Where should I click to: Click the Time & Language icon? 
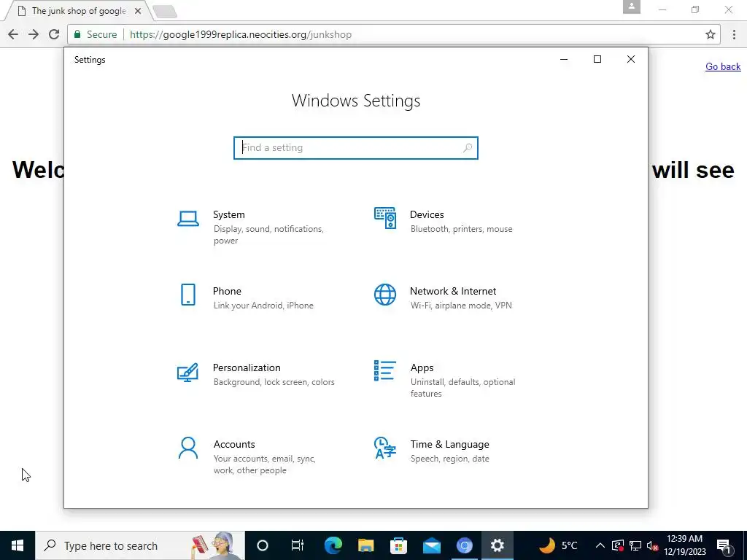coord(385,448)
